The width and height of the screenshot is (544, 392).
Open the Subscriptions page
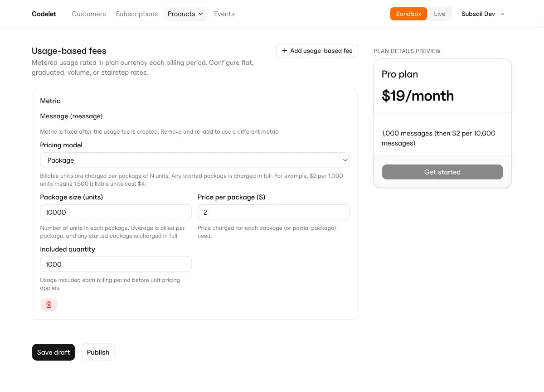(137, 14)
